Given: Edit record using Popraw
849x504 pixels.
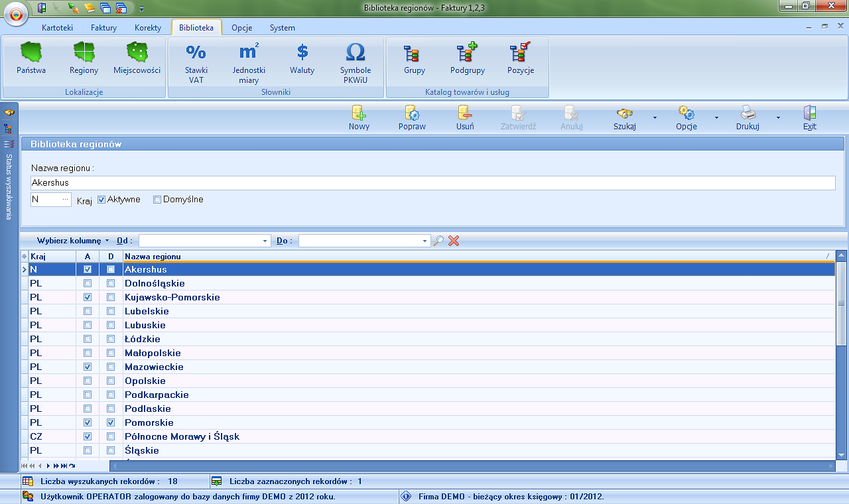Looking at the screenshot, I should click(412, 117).
